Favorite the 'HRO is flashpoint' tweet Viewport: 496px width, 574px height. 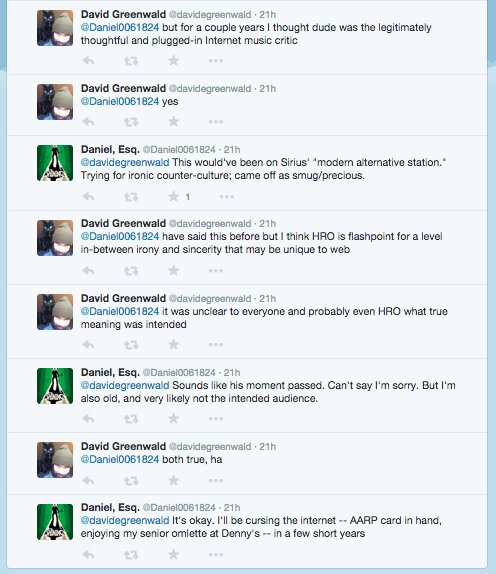174,271
